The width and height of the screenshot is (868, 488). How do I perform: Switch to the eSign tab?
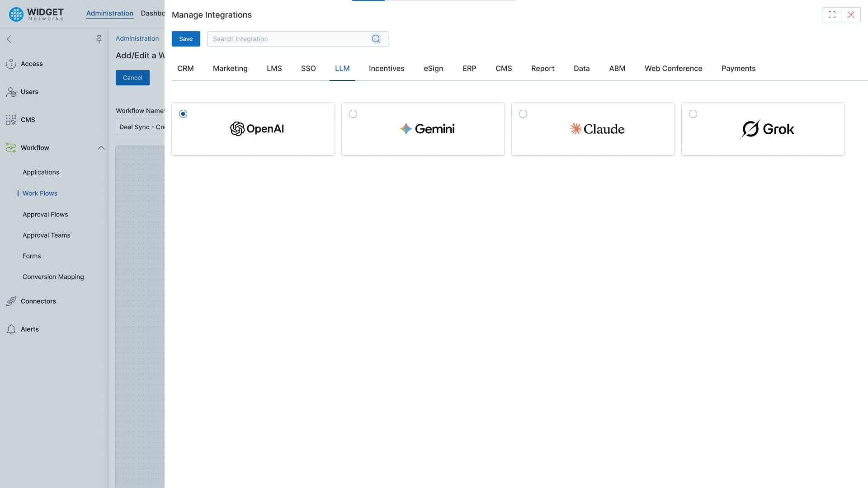(x=434, y=69)
